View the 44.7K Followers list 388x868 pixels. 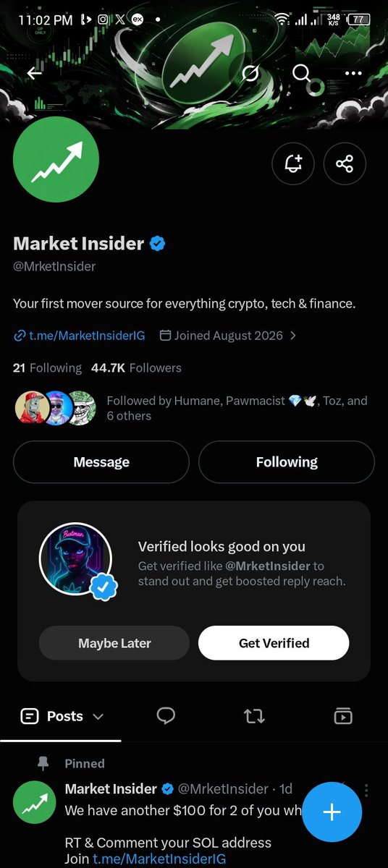pos(136,367)
